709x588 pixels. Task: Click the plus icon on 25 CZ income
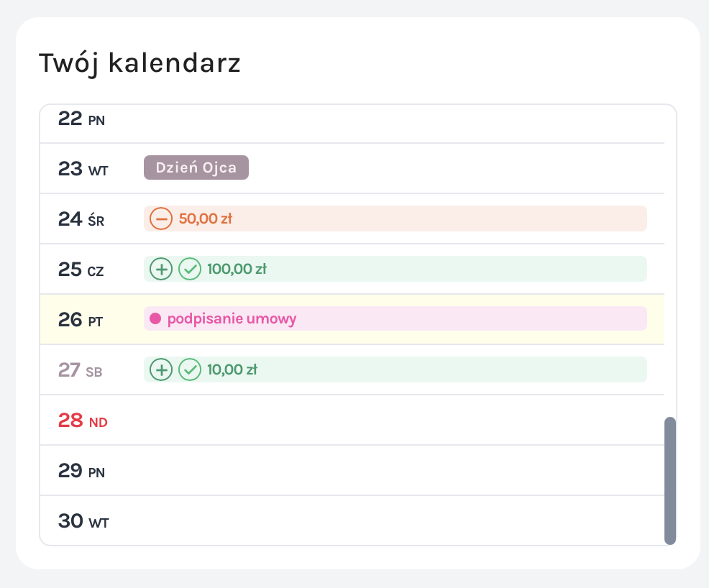[161, 270]
